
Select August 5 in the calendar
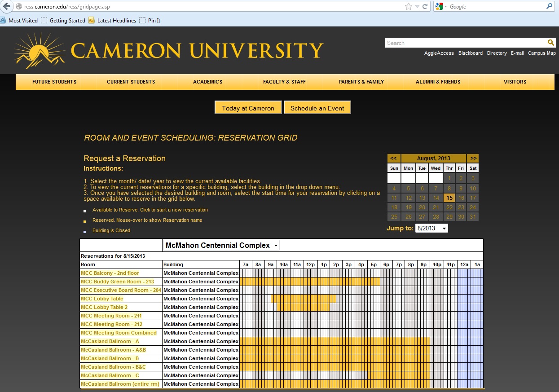(x=408, y=188)
